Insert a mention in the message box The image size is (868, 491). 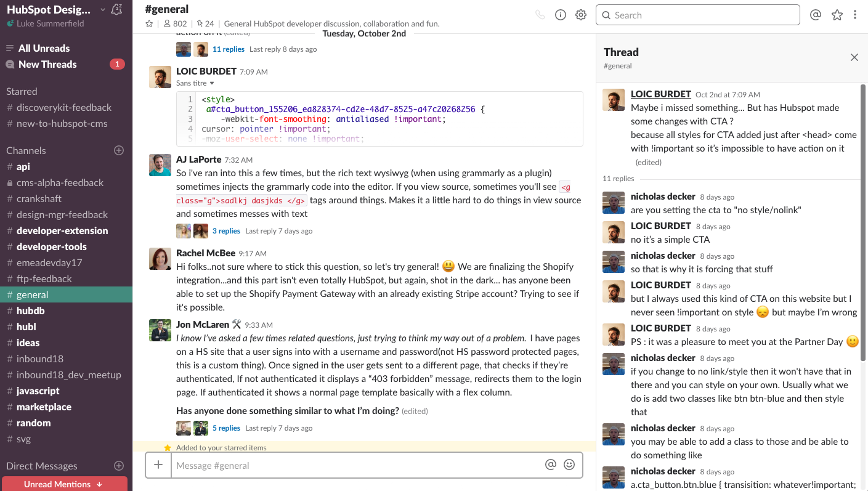click(x=551, y=465)
